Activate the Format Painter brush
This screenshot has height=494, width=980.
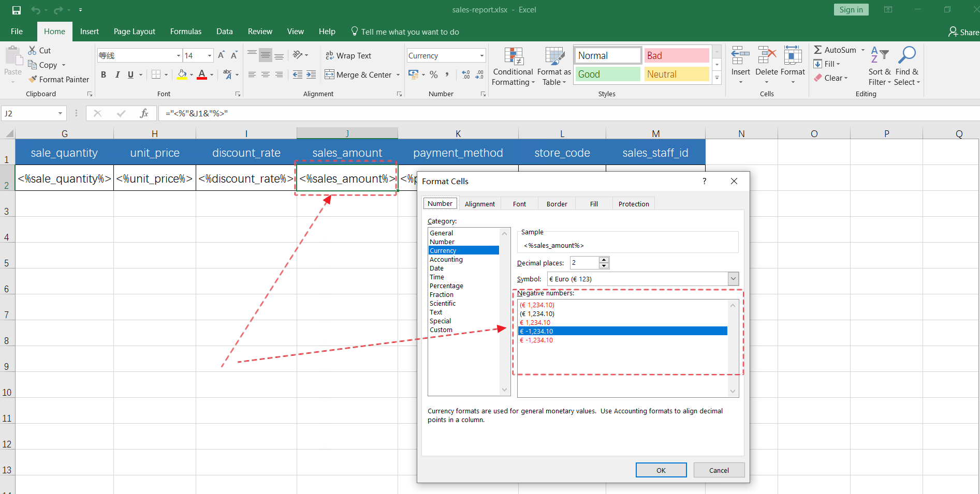(33, 79)
